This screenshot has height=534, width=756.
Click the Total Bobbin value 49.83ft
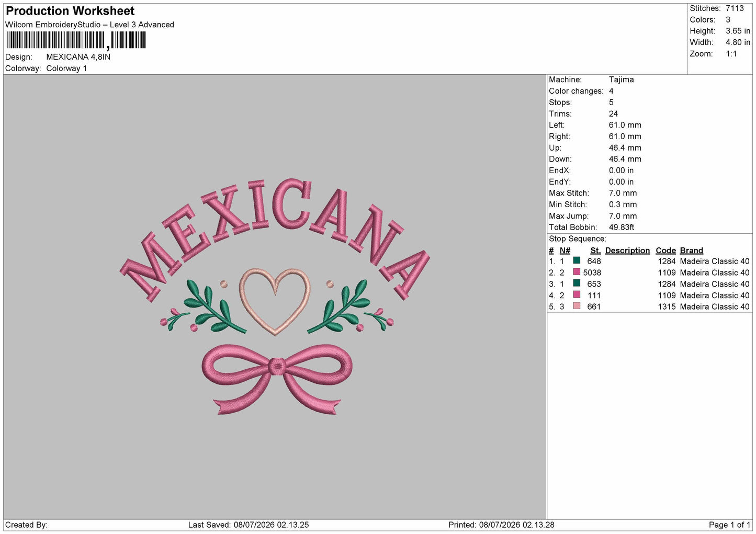click(622, 227)
